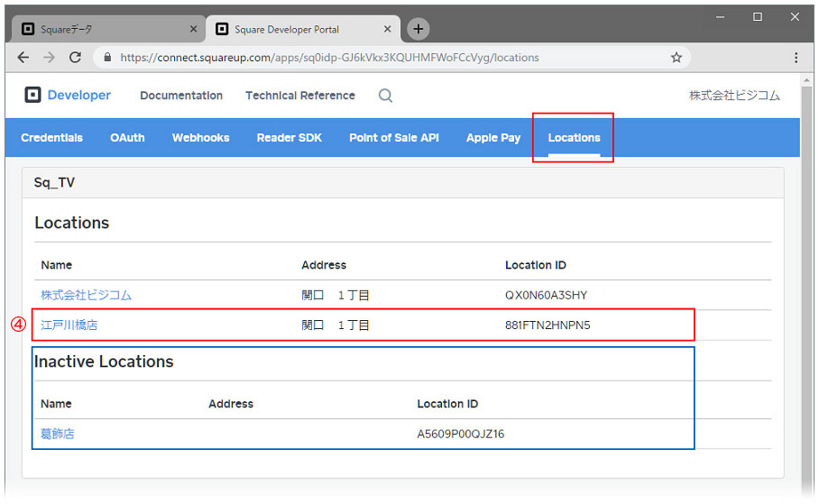Open the 江戸川橋店 location link

(x=69, y=325)
